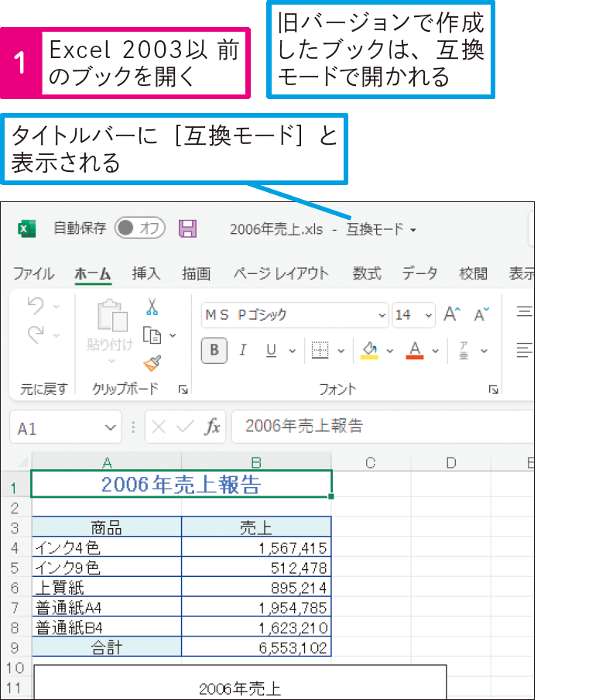Expand the font color palette arrow
Viewport: 606px width, 700px height.
click(435, 351)
